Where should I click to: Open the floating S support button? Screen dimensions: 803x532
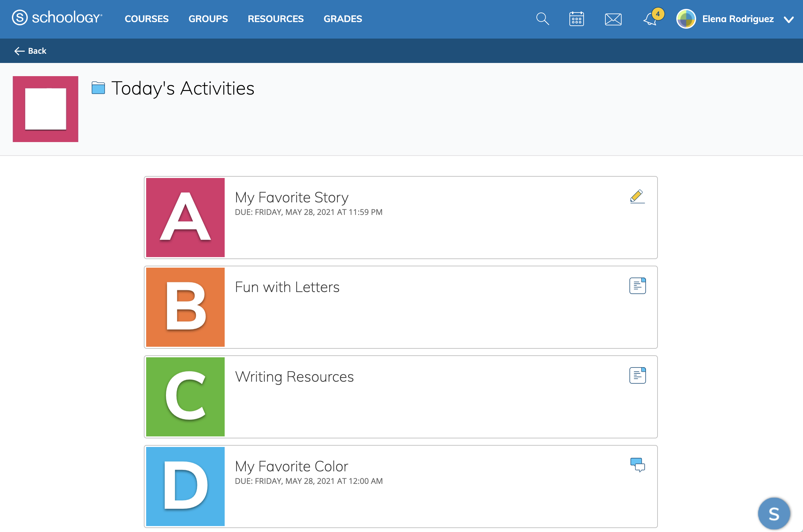(774, 513)
